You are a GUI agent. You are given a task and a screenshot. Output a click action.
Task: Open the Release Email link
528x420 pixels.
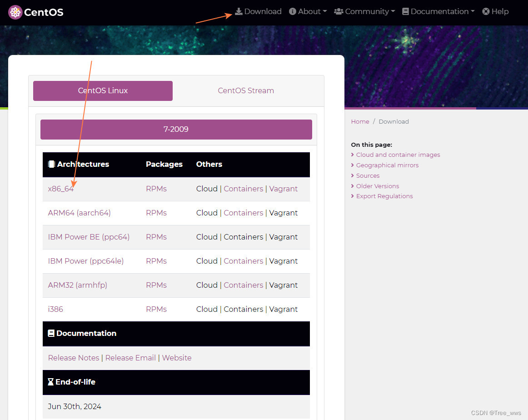coord(131,358)
